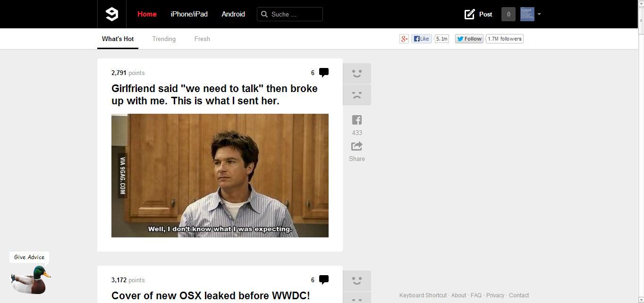Switch to the Trending tab
This screenshot has height=303, width=644.
pos(164,39)
